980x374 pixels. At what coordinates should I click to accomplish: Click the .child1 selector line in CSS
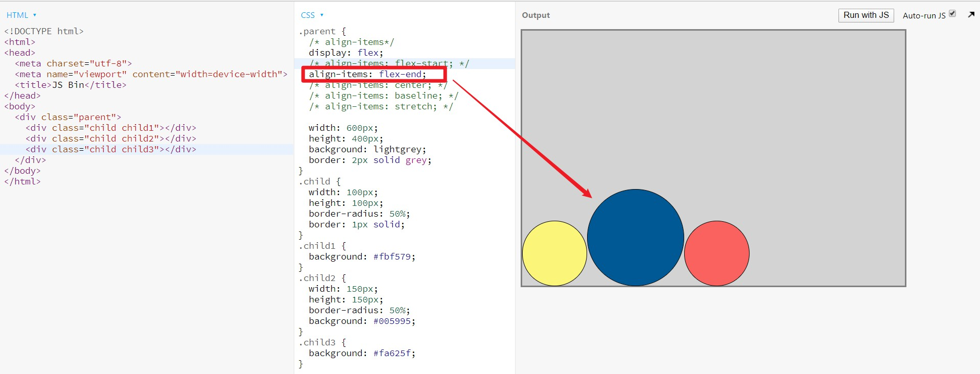tap(322, 246)
